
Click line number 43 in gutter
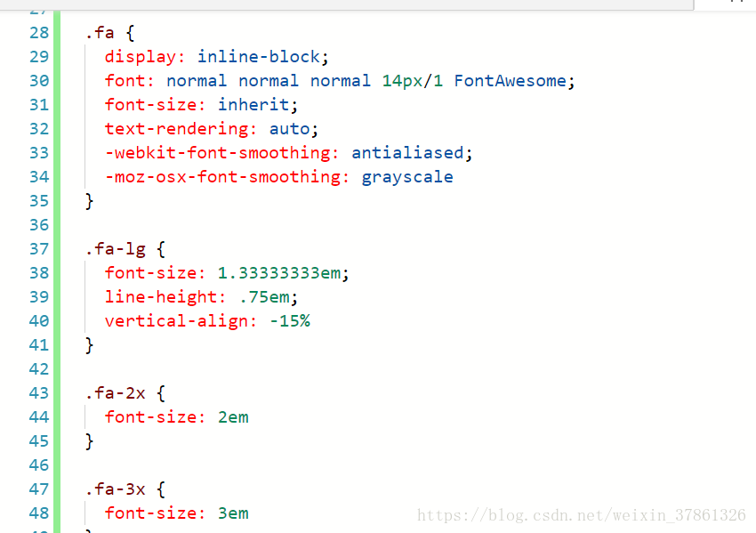pyautogui.click(x=39, y=393)
